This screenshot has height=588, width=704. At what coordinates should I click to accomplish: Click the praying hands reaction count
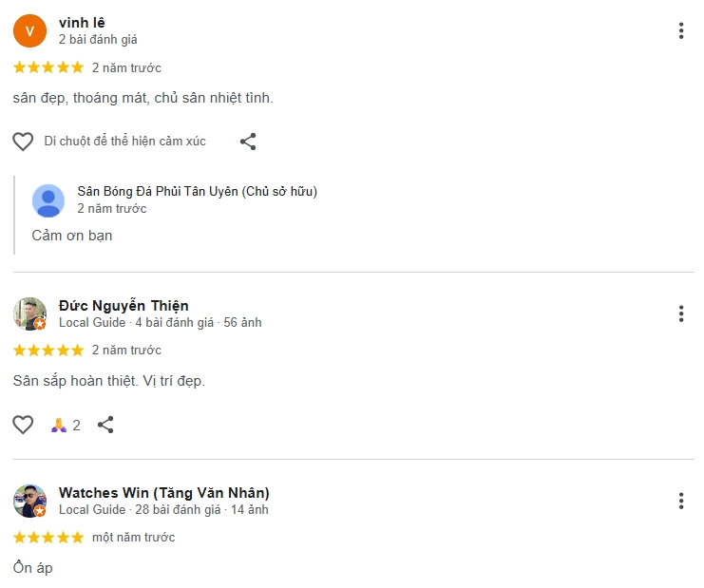click(66, 425)
